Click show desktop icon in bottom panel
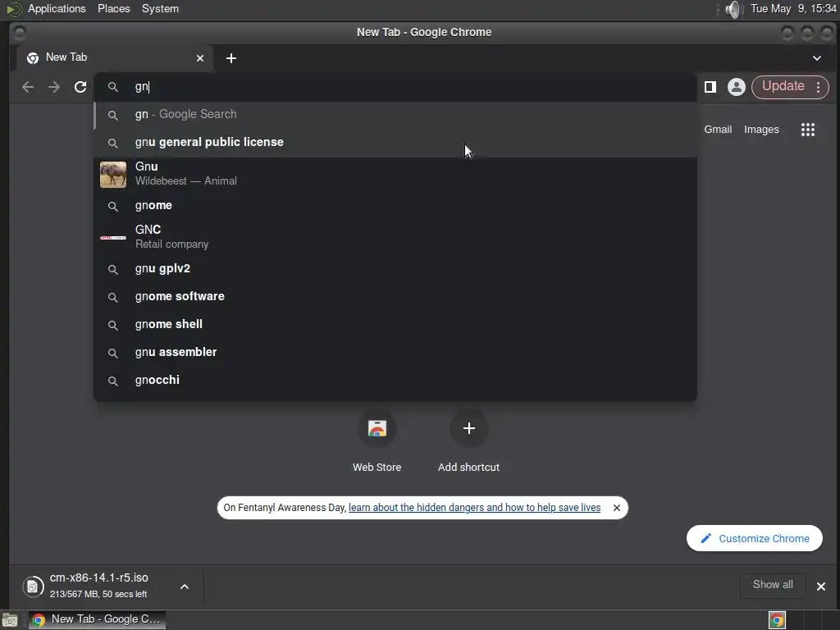840x630 pixels. (10, 620)
